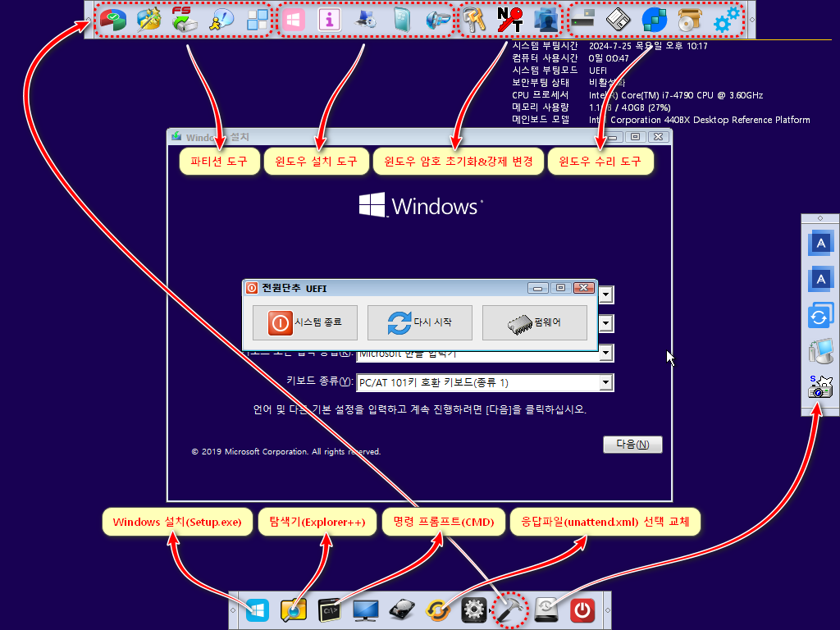The image size is (840, 630).
Task: Click the Intel Core i7-4790 CPU text
Action: 676,95
